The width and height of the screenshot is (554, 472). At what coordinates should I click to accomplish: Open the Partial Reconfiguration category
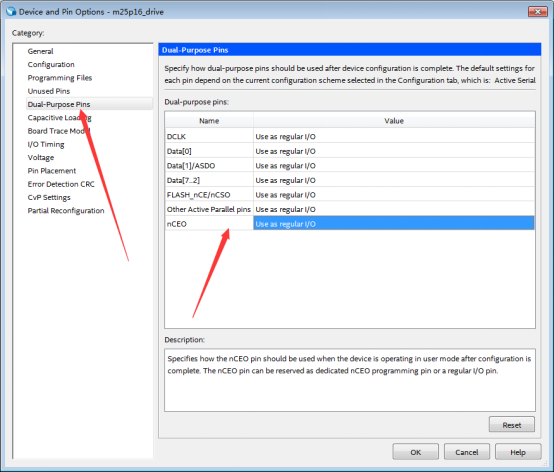pos(66,211)
